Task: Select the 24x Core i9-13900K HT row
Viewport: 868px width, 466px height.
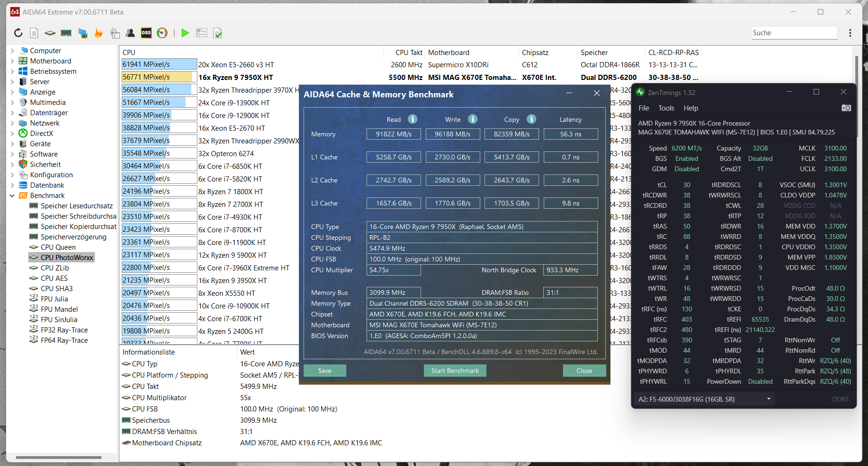Action: (x=234, y=103)
